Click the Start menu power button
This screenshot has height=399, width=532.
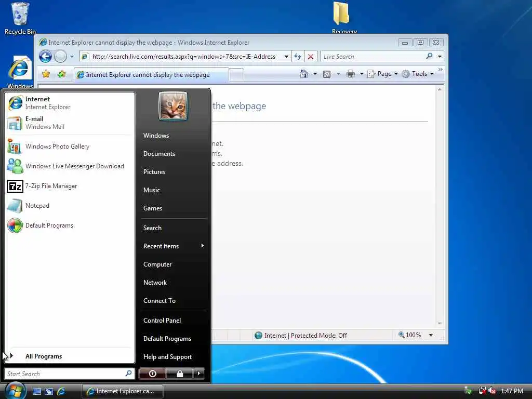[152, 374]
